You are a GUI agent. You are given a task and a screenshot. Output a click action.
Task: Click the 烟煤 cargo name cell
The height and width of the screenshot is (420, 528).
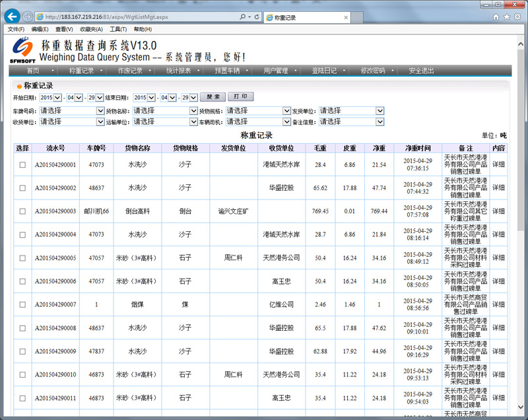click(x=137, y=304)
